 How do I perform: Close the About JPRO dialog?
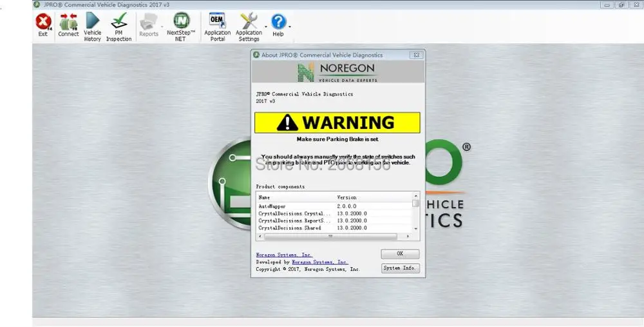(416, 55)
